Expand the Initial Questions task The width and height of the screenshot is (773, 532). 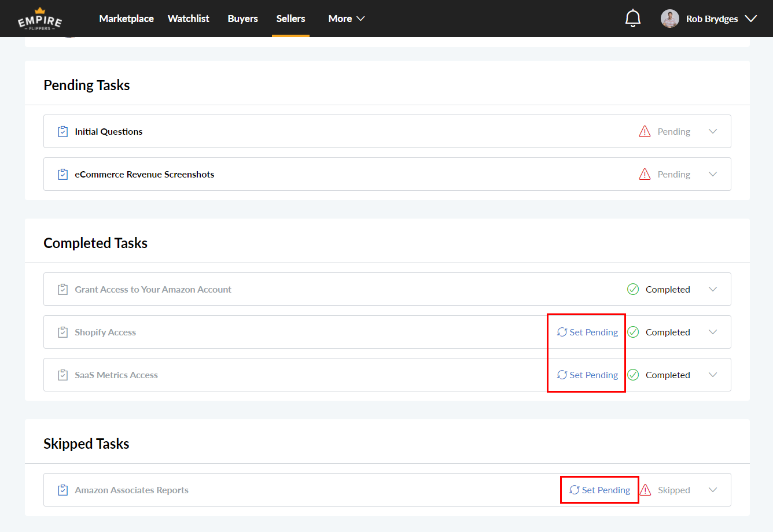pyautogui.click(x=713, y=131)
